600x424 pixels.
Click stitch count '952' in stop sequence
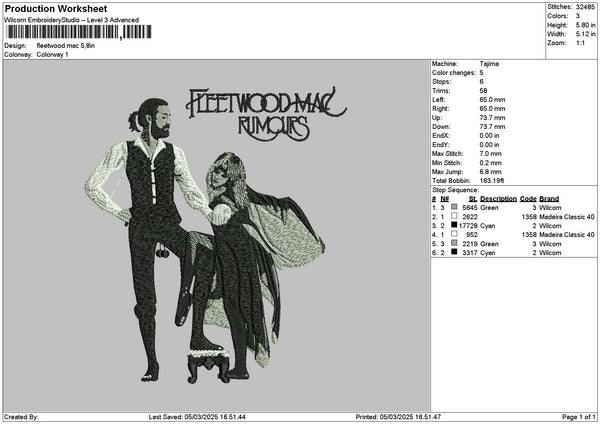coord(472,235)
